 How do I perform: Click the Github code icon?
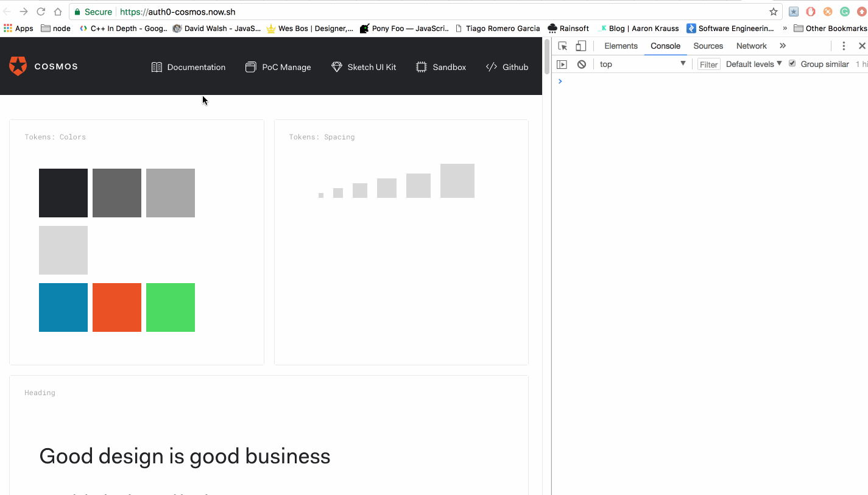(492, 67)
